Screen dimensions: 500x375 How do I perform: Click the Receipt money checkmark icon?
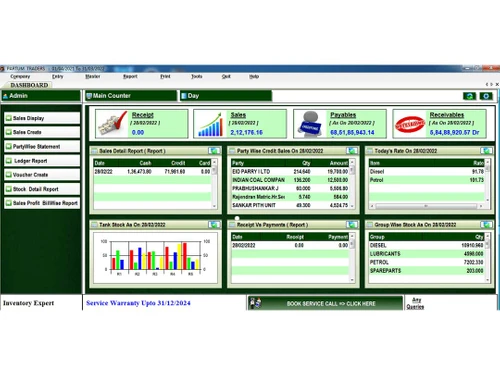pyautogui.click(x=112, y=124)
